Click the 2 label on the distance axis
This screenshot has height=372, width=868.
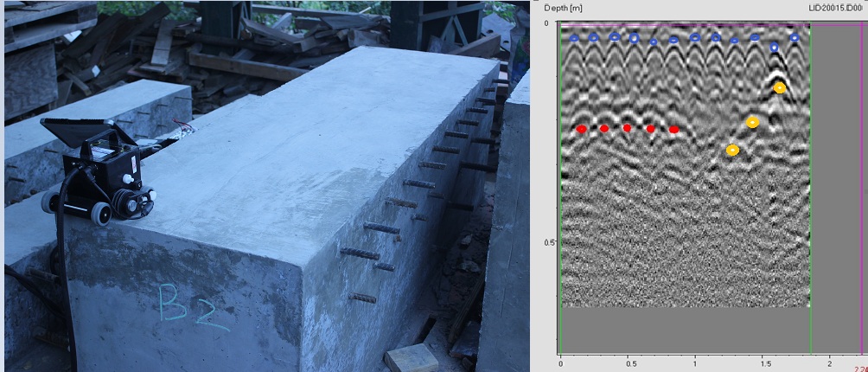click(x=829, y=365)
